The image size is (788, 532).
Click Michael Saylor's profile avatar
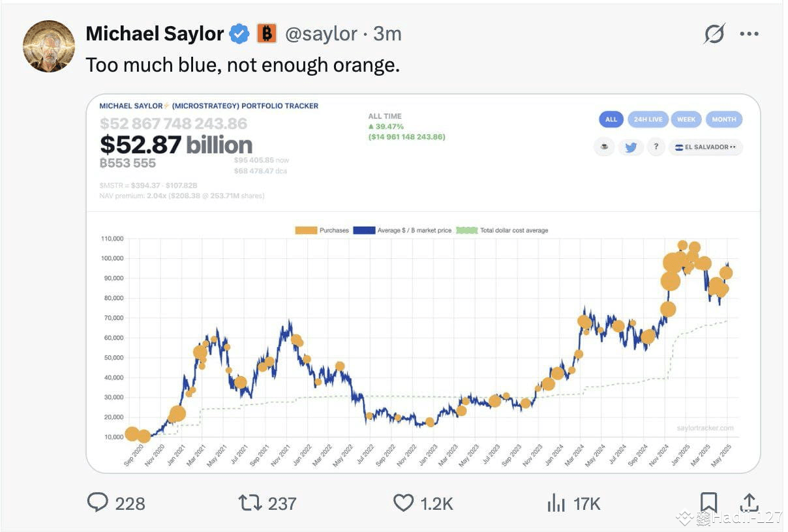tap(49, 46)
